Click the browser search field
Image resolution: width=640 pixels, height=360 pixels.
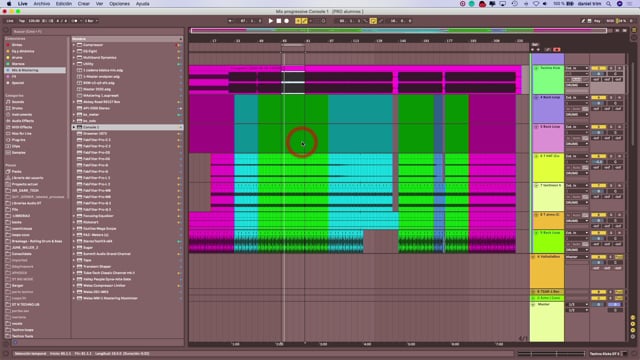[97, 31]
